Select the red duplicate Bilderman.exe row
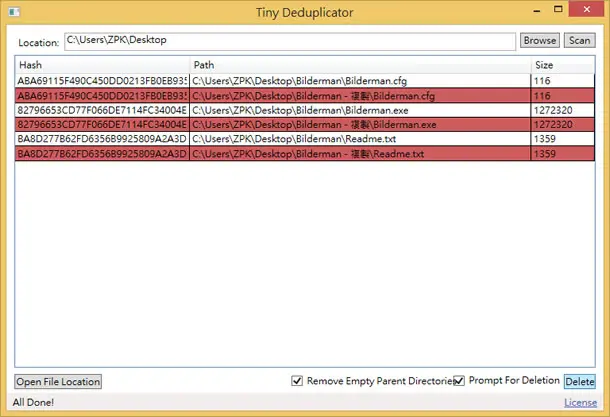The width and height of the screenshot is (610, 417). [305, 124]
